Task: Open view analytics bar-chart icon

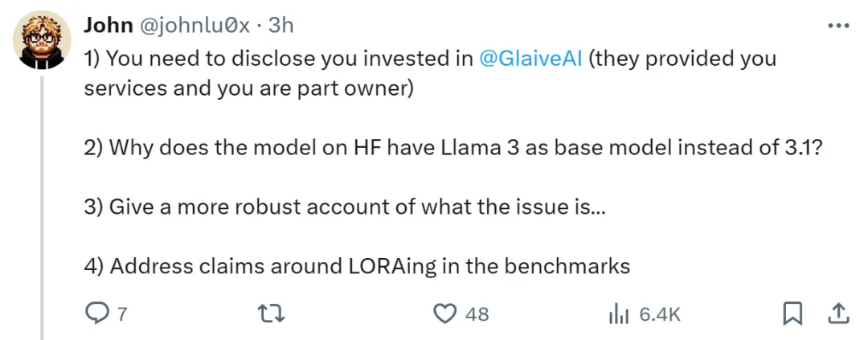Action: pos(618,313)
